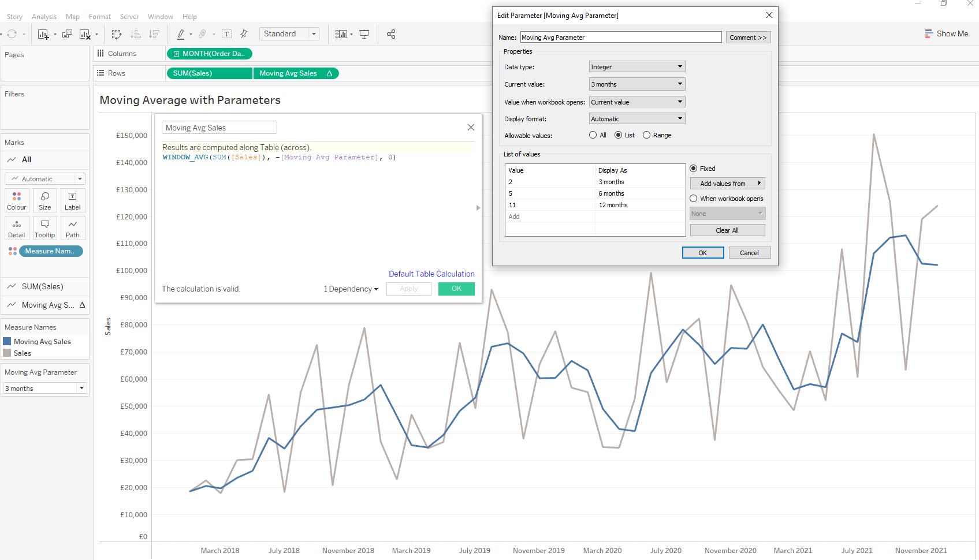979x560 pixels.
Task: Open the Label marks card
Action: tap(73, 200)
